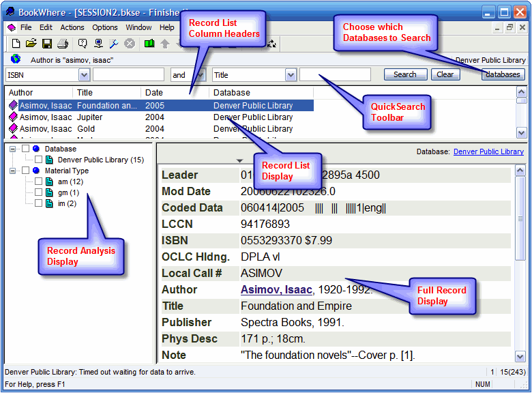Click the 'Spectra Books, 1991.' publisher value
Viewport: 532px width, 393px height.
click(x=293, y=322)
